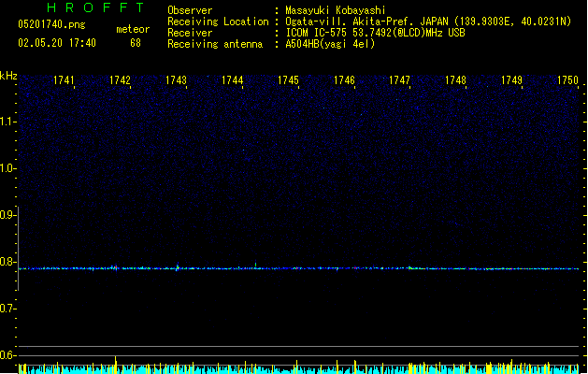Image resolution: width=588 pixels, height=374 pixels.
Task: Click the meteor label
Action: (133, 29)
